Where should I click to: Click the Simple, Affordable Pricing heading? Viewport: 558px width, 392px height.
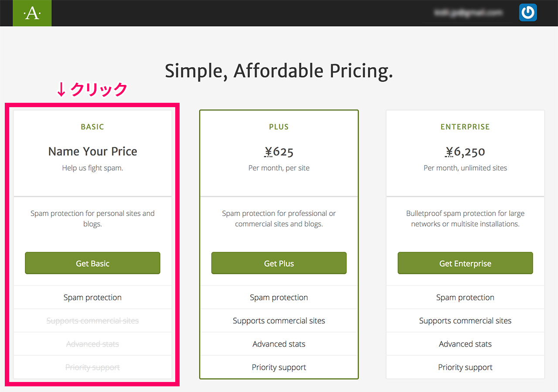tap(279, 71)
